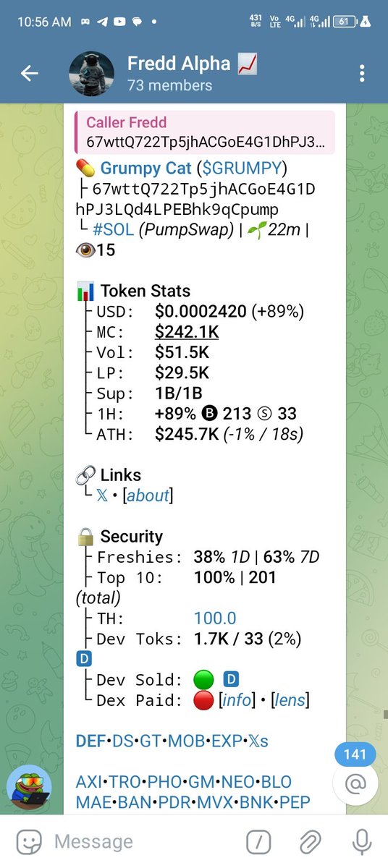Viewport: 388px width, 868px height.
Task: Tap the DEF link
Action: click(x=90, y=741)
